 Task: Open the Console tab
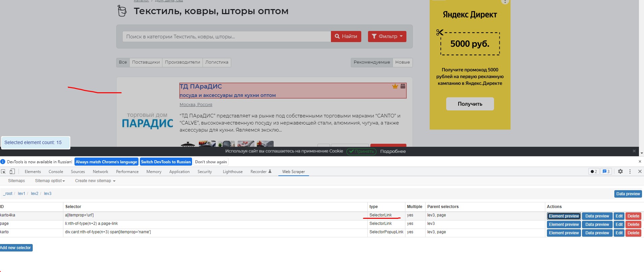pos(56,172)
